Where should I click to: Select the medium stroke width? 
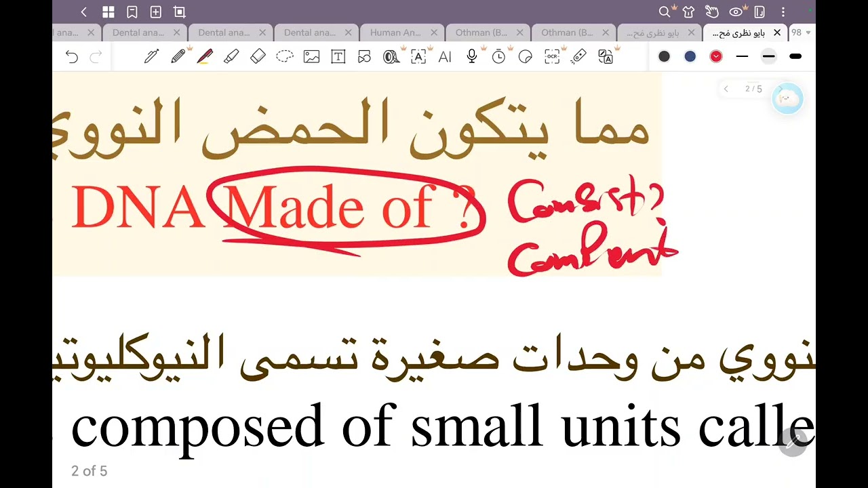[x=768, y=56]
